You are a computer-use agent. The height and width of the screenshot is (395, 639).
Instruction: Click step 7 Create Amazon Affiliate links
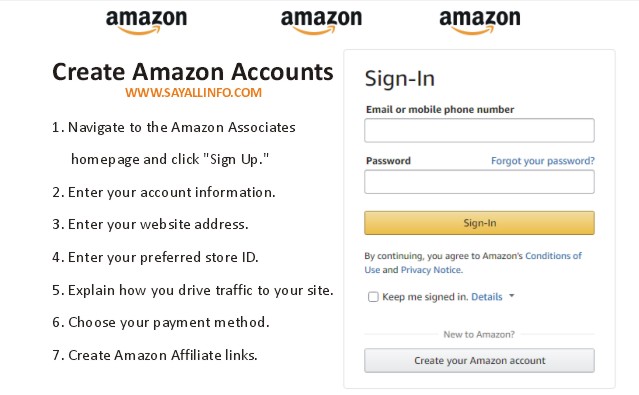(155, 355)
